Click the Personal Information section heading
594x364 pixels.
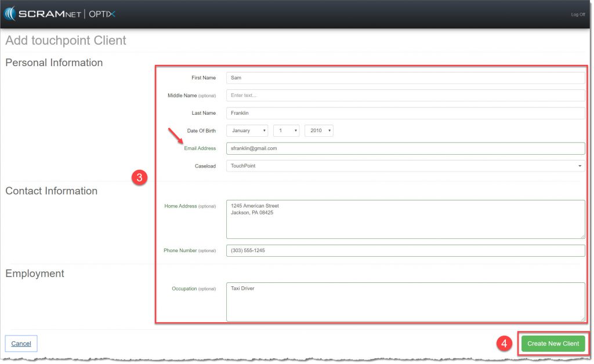click(x=54, y=63)
